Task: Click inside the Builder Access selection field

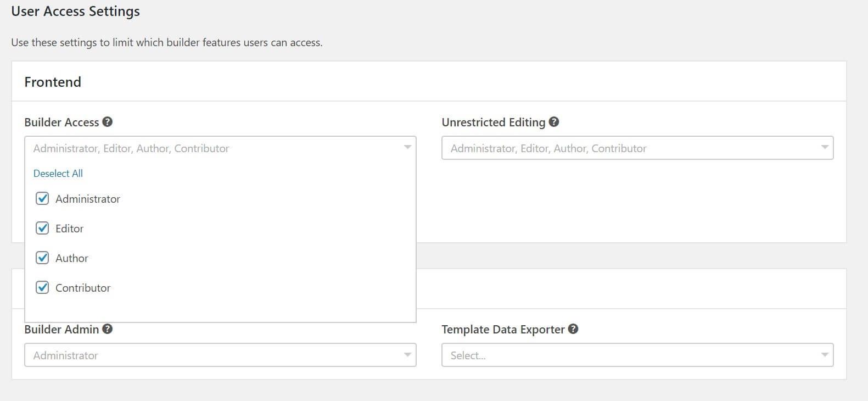Action: click(x=209, y=148)
